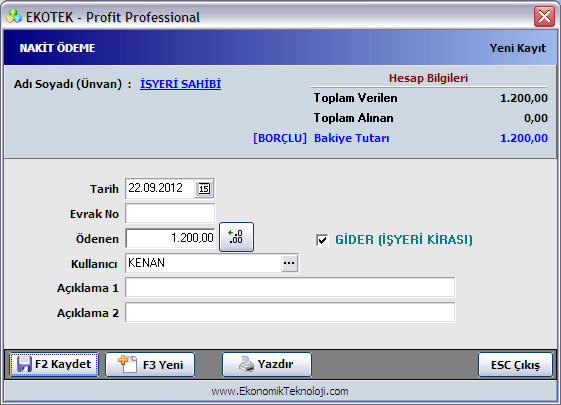Click the [BORÇLU] status label
561x405 pixels.
tap(280, 138)
